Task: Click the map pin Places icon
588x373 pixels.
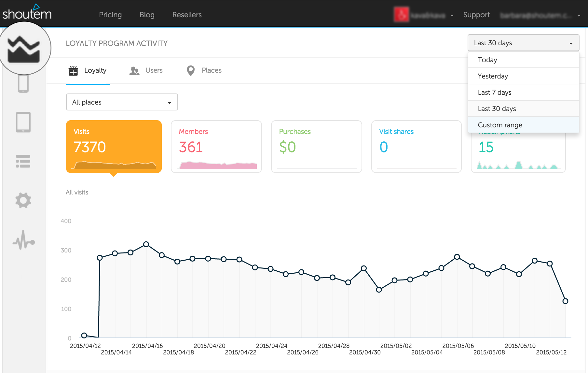Action: coord(191,70)
